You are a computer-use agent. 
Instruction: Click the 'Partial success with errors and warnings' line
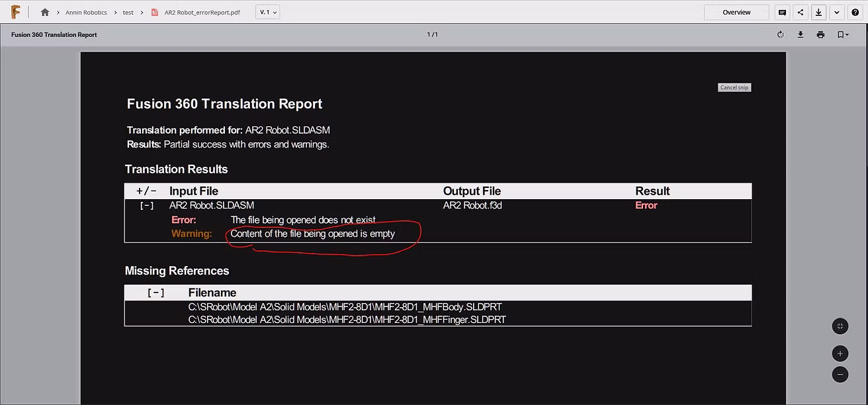[228, 144]
